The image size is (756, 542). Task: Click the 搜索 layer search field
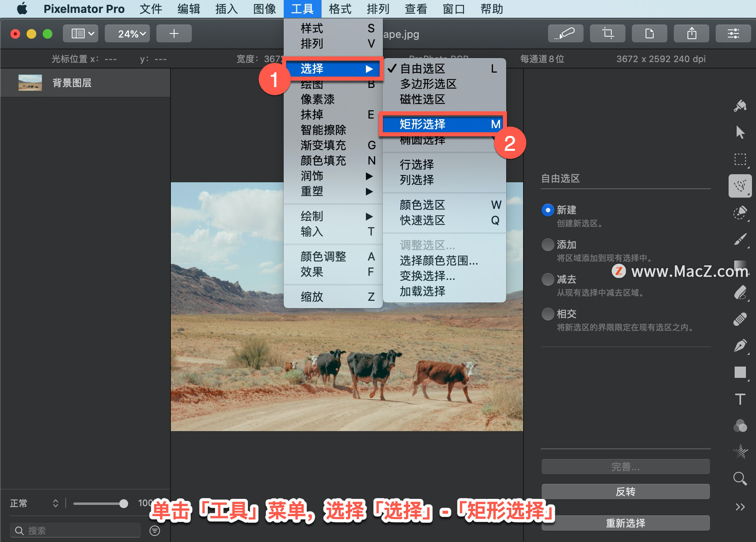coord(76,530)
